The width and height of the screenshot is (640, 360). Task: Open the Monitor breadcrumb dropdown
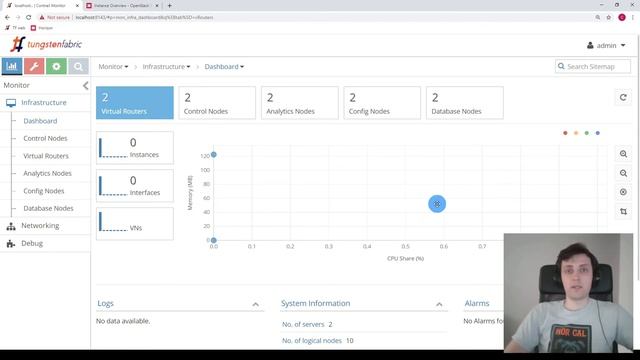(x=113, y=67)
